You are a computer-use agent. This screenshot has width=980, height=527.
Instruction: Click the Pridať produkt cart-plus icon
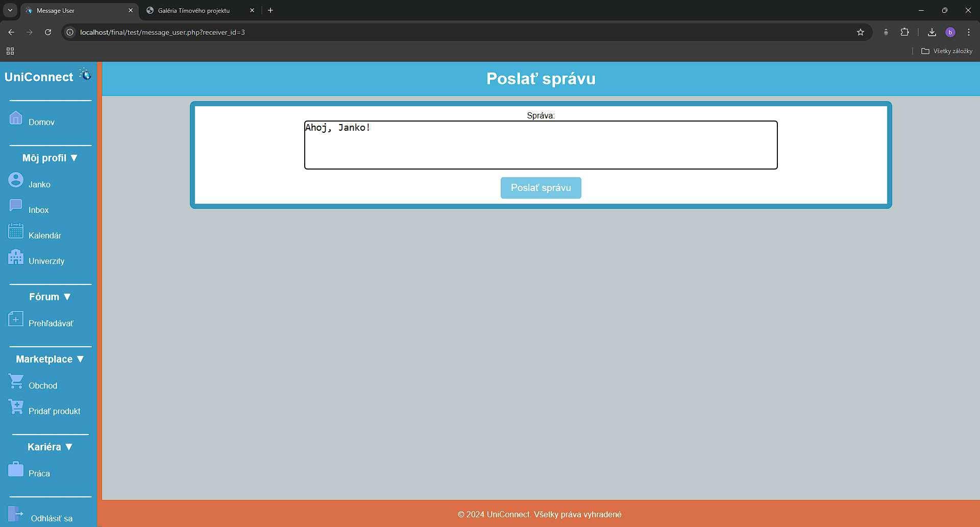(x=16, y=406)
